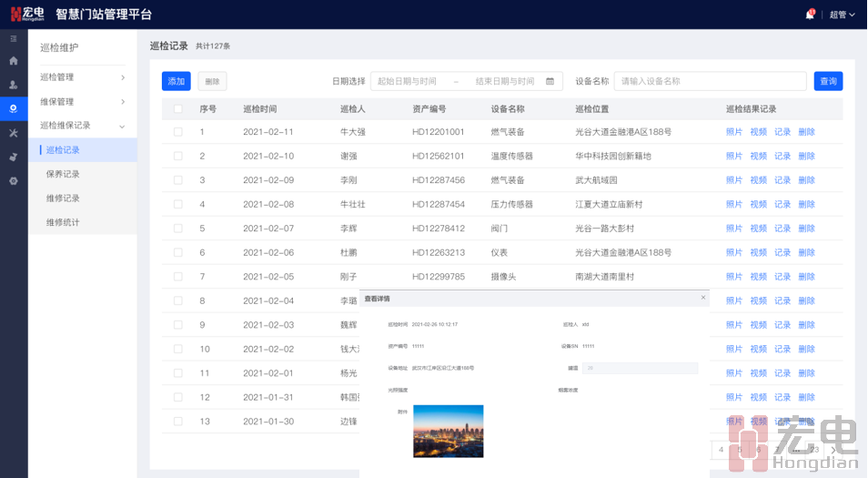Image resolution: width=868 pixels, height=478 pixels.
Task: Click the wrench tools sidebar icon
Action: click(x=14, y=133)
